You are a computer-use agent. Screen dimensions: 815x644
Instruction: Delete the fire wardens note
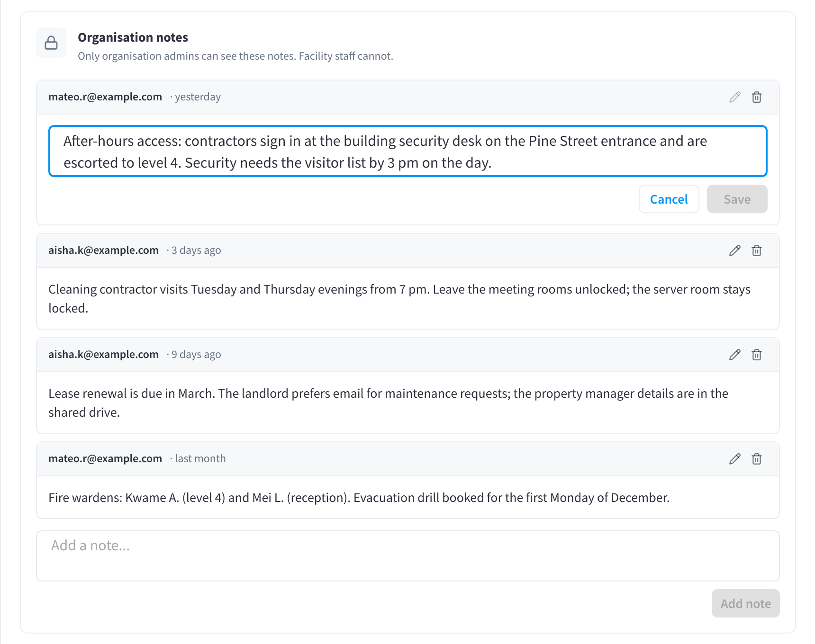pos(757,459)
